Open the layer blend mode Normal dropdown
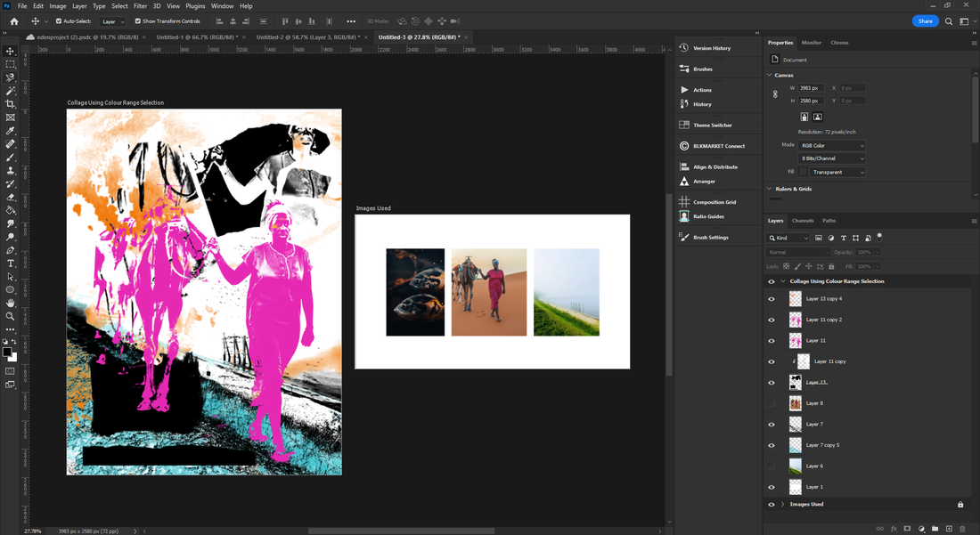980x535 pixels. coord(797,252)
